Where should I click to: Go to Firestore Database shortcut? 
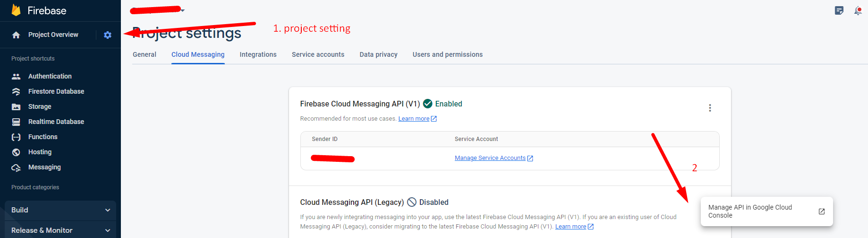point(56,91)
